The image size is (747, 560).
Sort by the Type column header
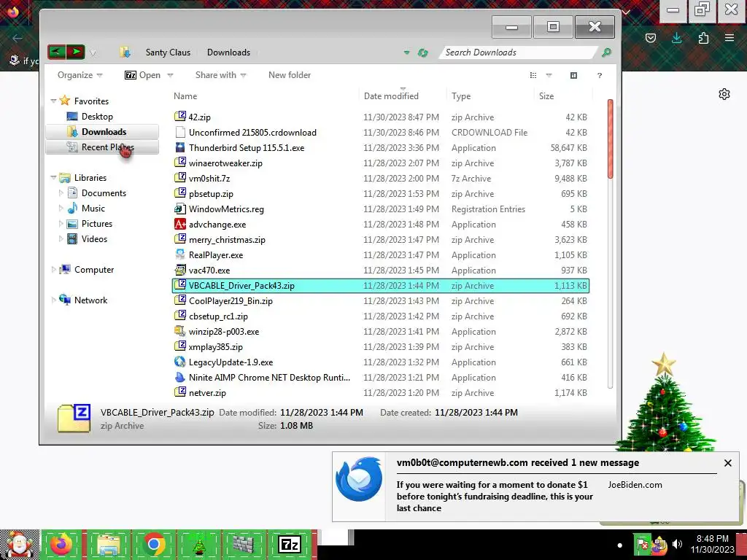tap(461, 96)
